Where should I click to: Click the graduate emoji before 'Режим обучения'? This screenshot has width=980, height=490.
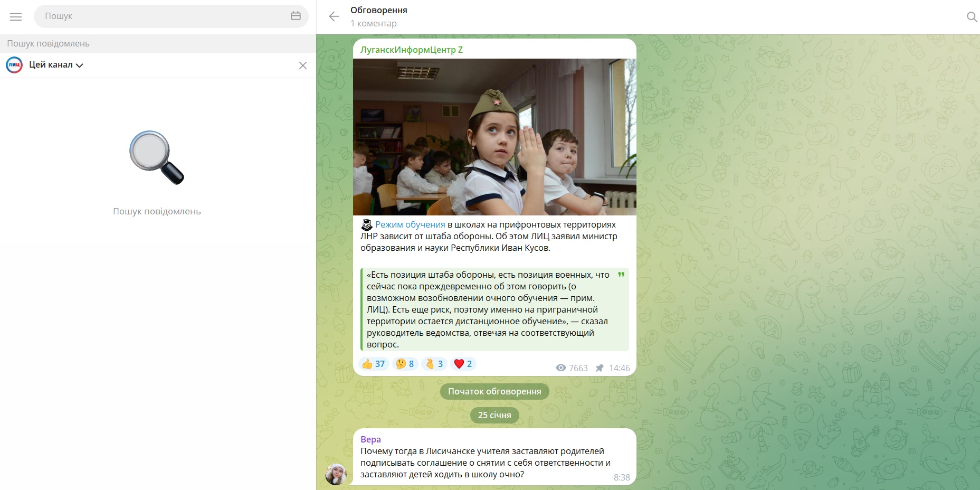click(367, 225)
